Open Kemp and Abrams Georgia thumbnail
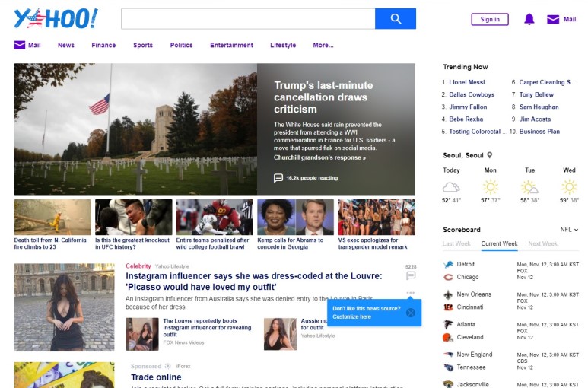Viewport: 588px width, 388px height. [295, 217]
